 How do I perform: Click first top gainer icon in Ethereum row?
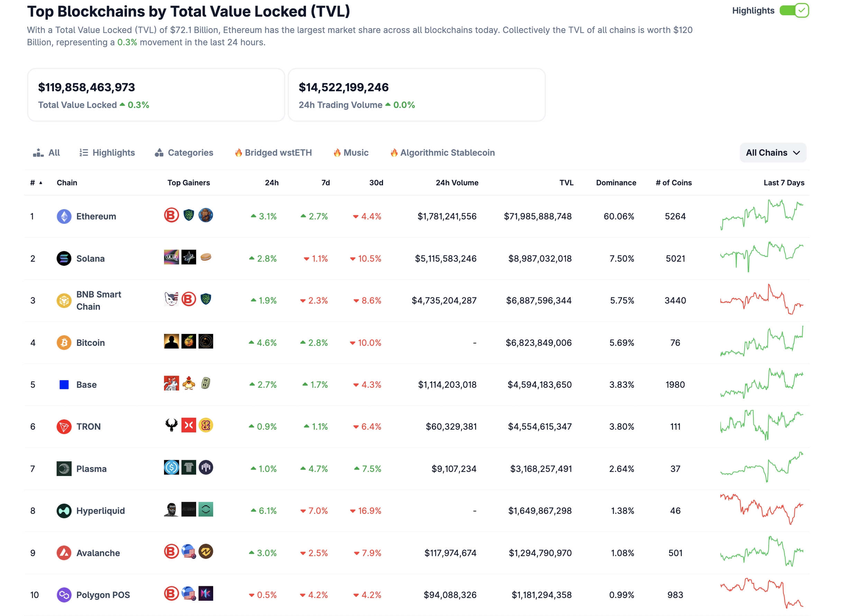coord(171,215)
